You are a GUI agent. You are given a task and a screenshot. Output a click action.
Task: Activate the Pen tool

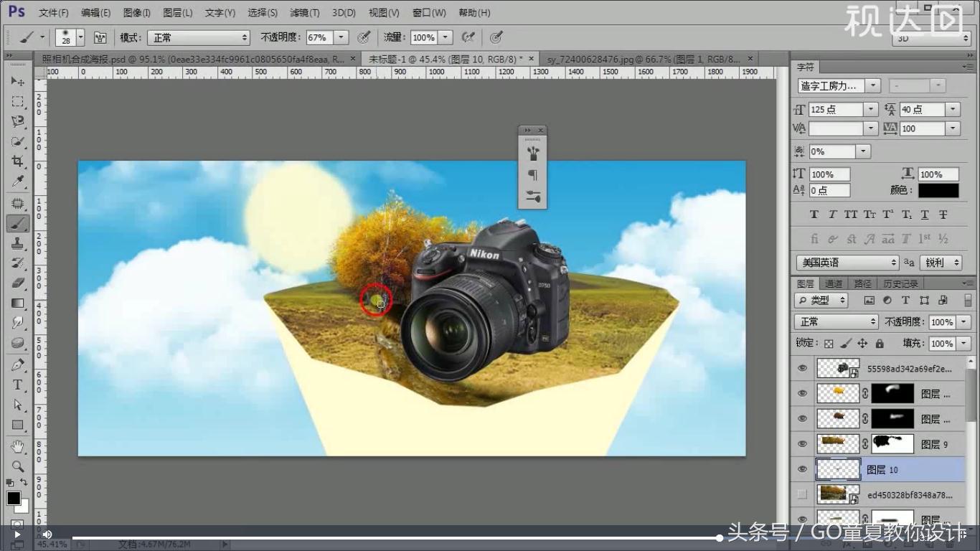pyautogui.click(x=18, y=365)
